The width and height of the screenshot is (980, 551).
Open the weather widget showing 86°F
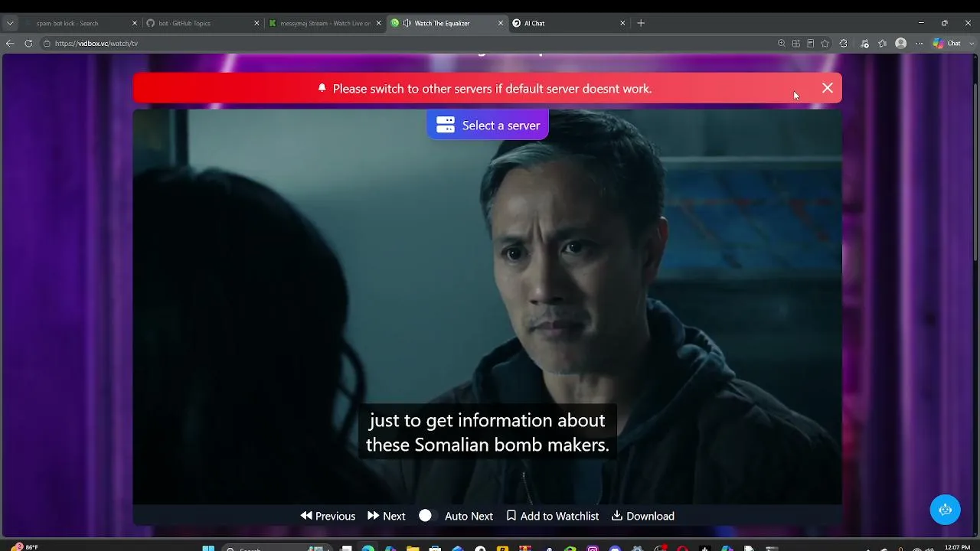point(25,547)
